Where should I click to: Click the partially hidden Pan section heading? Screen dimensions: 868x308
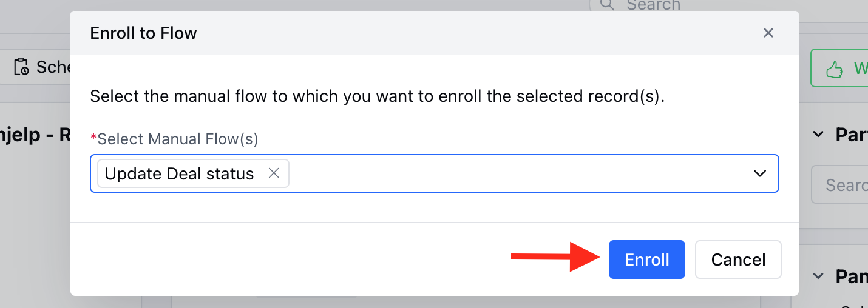[852, 276]
